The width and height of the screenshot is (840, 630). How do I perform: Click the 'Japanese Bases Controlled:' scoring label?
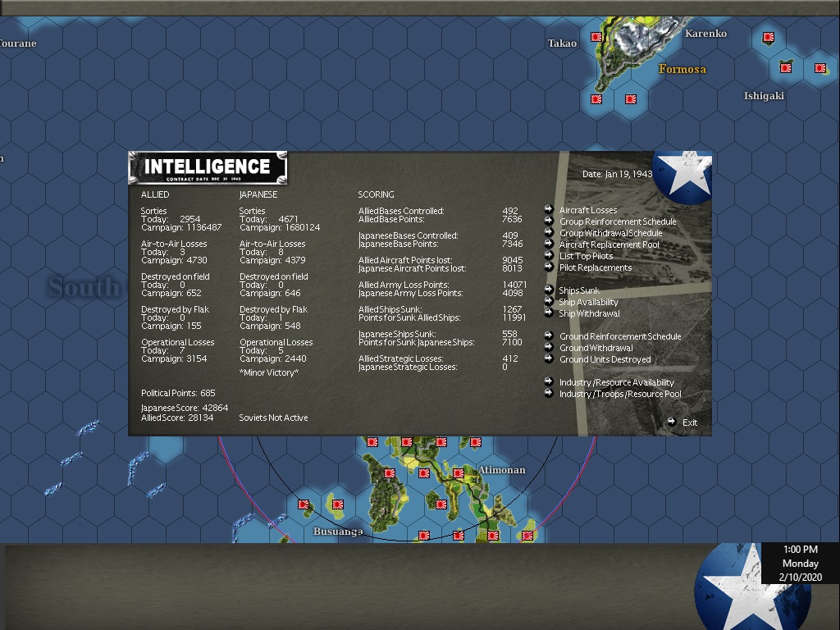point(409,235)
